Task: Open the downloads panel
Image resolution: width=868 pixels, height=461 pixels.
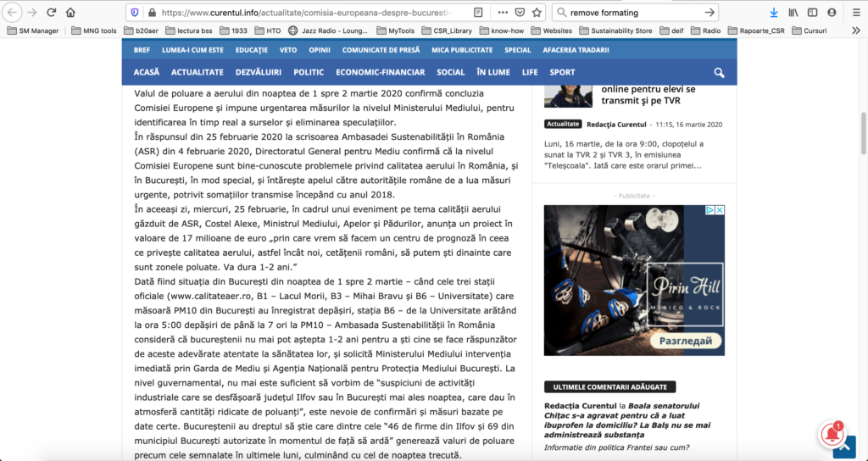Action: [x=774, y=12]
